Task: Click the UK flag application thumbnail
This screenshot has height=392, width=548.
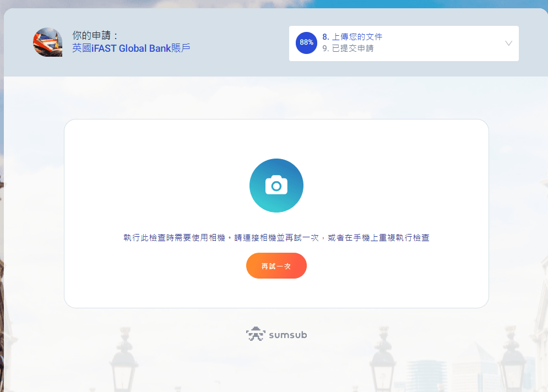Action: (x=47, y=42)
